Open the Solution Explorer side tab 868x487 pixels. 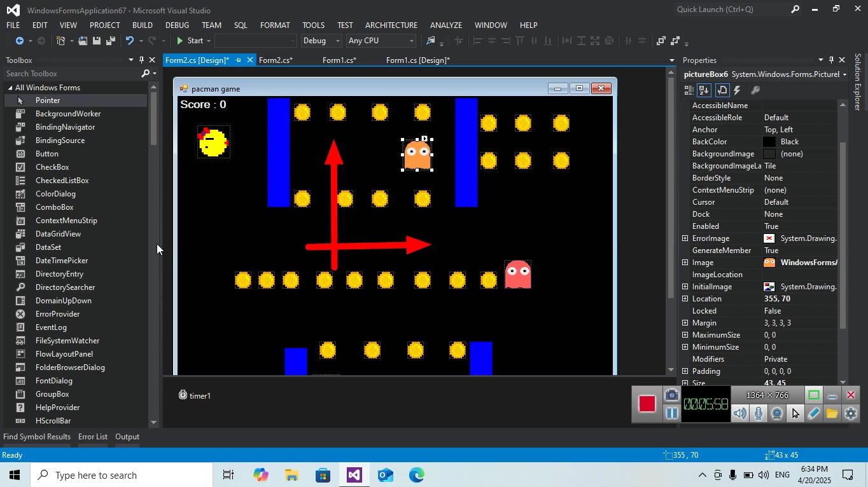[x=858, y=82]
